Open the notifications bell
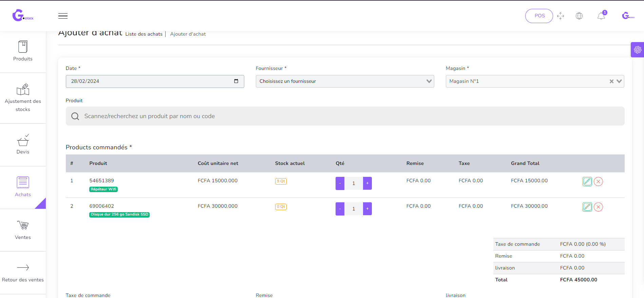The width and height of the screenshot is (644, 298). [x=601, y=16]
